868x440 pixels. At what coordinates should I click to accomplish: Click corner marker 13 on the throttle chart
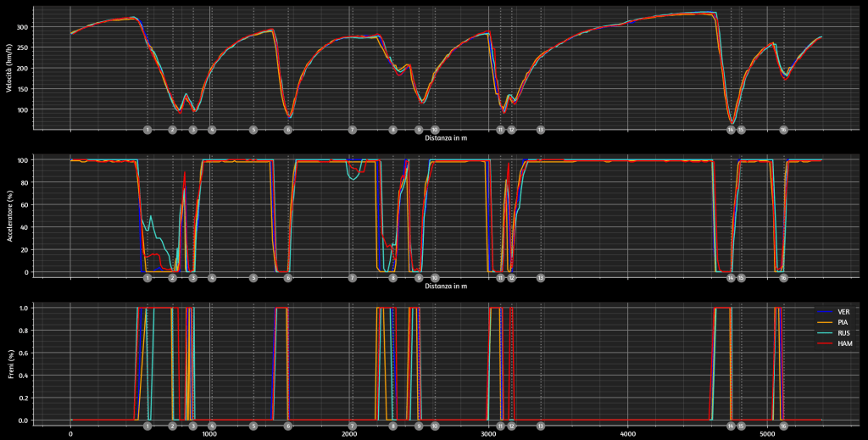tap(540, 278)
